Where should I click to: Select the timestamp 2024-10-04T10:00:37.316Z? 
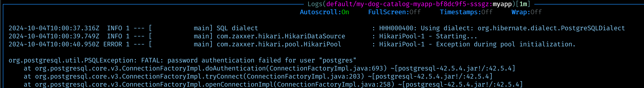54,28
